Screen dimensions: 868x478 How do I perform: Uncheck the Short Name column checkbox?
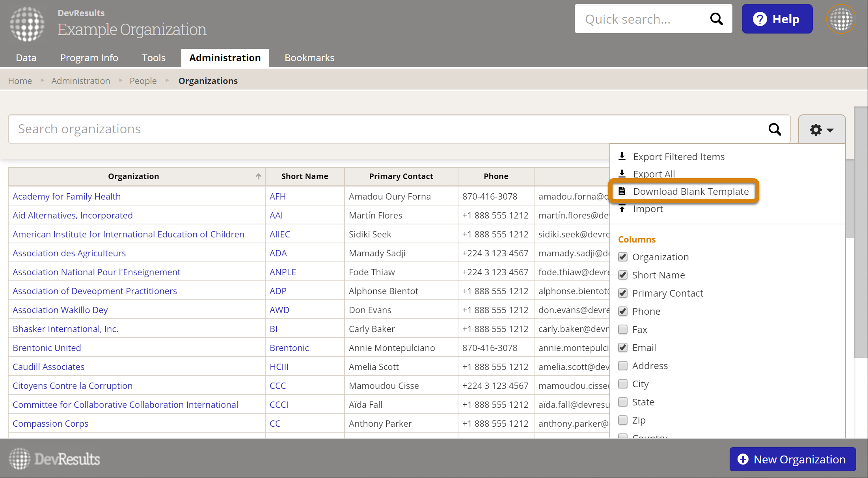coord(623,275)
